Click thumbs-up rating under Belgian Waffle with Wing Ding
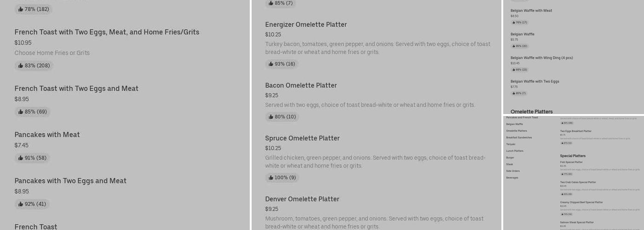Screen dimensions: 644x230 tap(519, 70)
